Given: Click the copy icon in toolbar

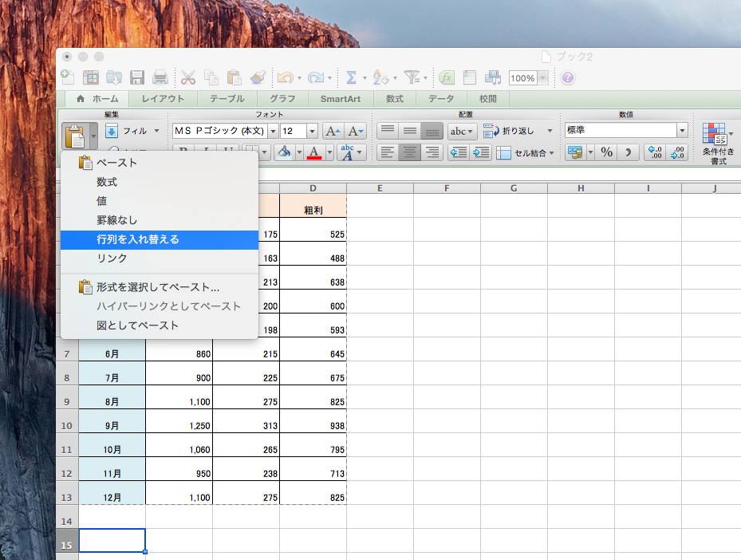Looking at the screenshot, I should point(211,77).
